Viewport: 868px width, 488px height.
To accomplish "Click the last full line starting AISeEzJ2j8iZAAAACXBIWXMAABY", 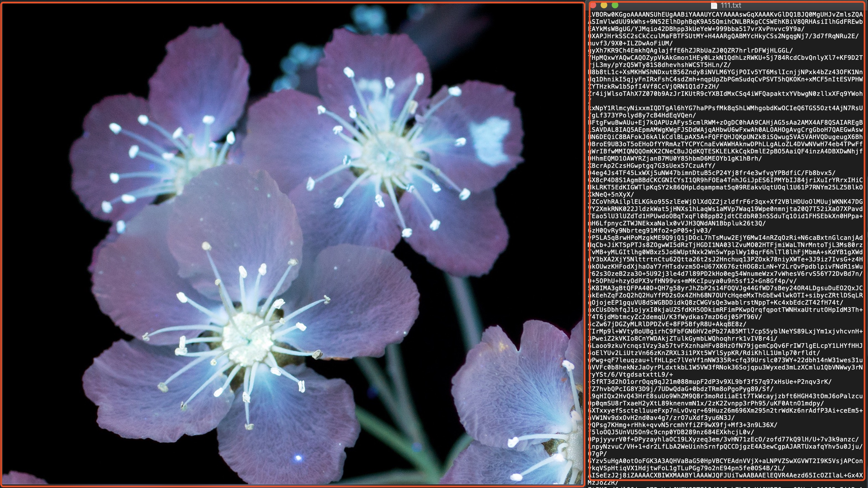I will pos(724,475).
